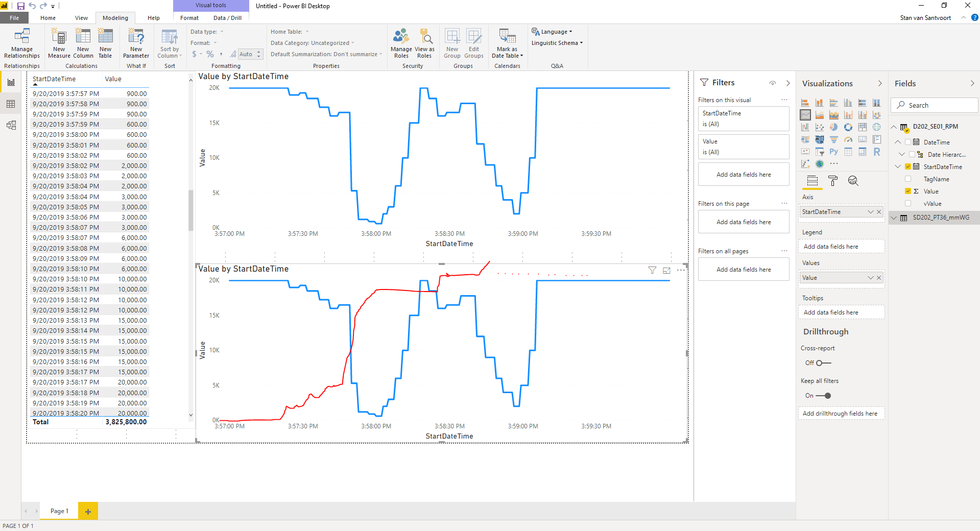Uncheck the Value field checkbox
The height and width of the screenshot is (531, 980).
[908, 191]
